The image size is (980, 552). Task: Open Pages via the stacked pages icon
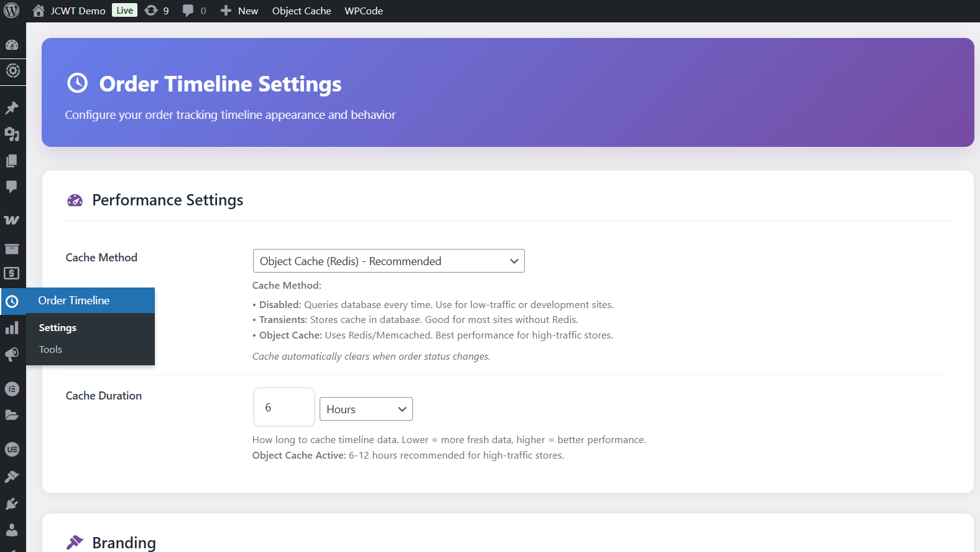pos(12,161)
